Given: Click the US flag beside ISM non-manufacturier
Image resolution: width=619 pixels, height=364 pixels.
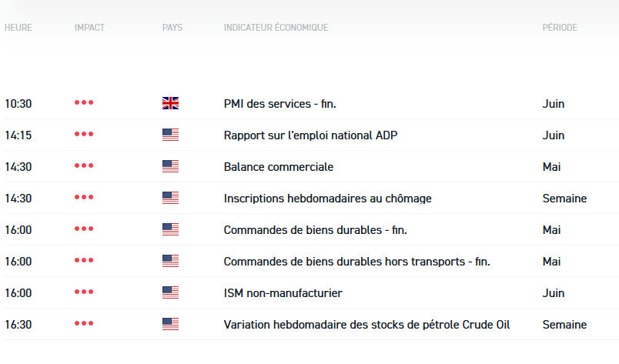Looking at the screenshot, I should tap(170, 292).
